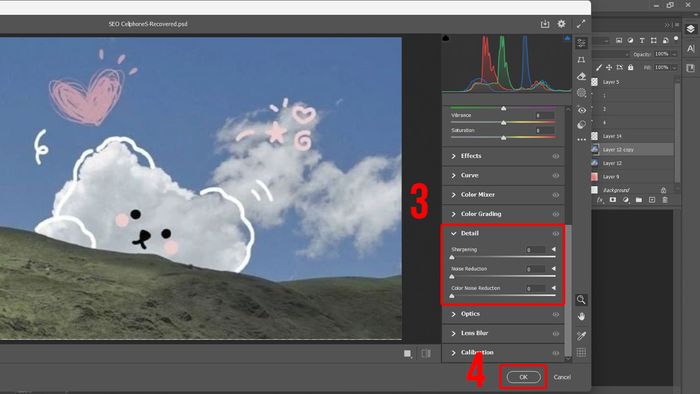Click the save image download icon

[545, 24]
